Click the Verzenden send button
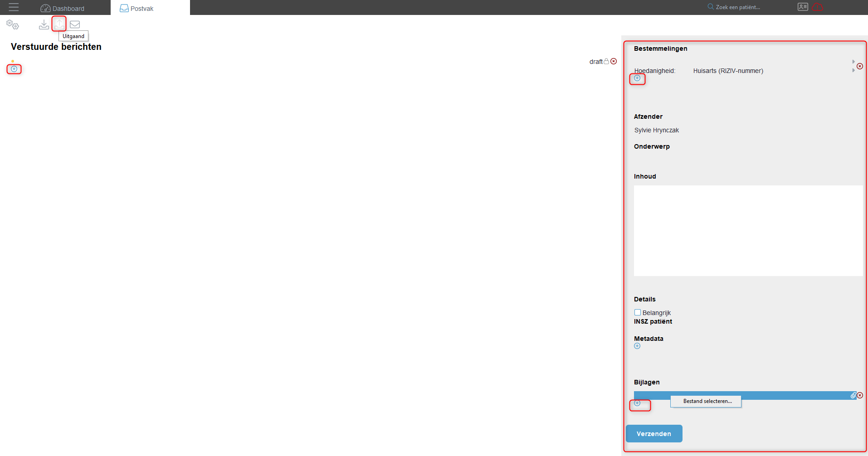The image size is (868, 456). [x=654, y=433]
